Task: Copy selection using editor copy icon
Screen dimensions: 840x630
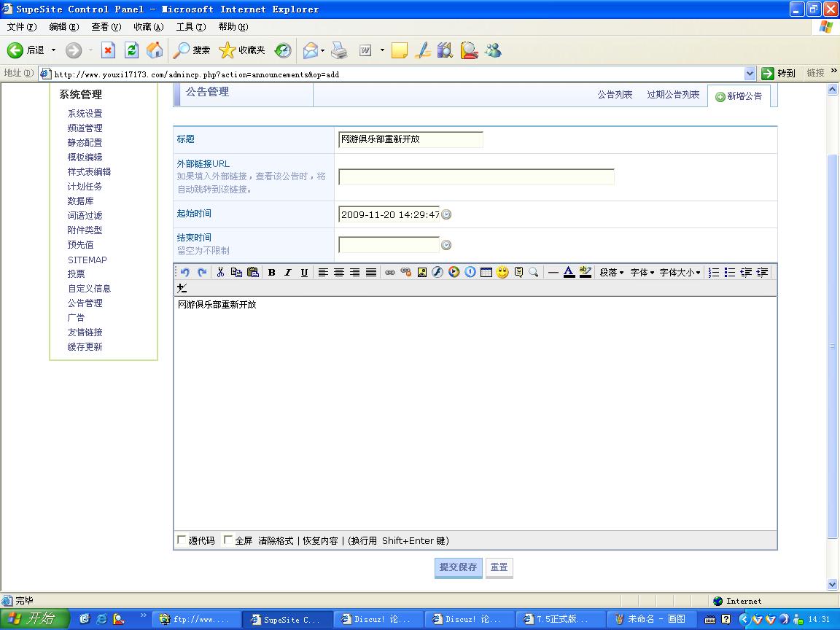Action: (236, 272)
